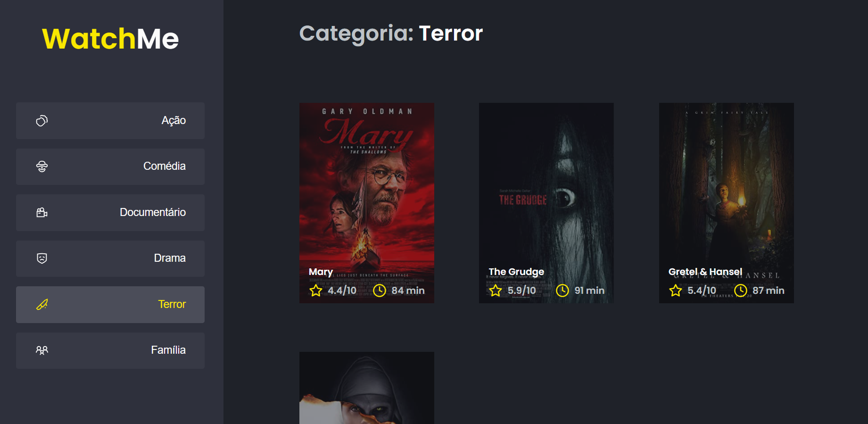This screenshot has width=868, height=424.
Task: Click the Comédia ninja-face icon
Action: point(42,166)
